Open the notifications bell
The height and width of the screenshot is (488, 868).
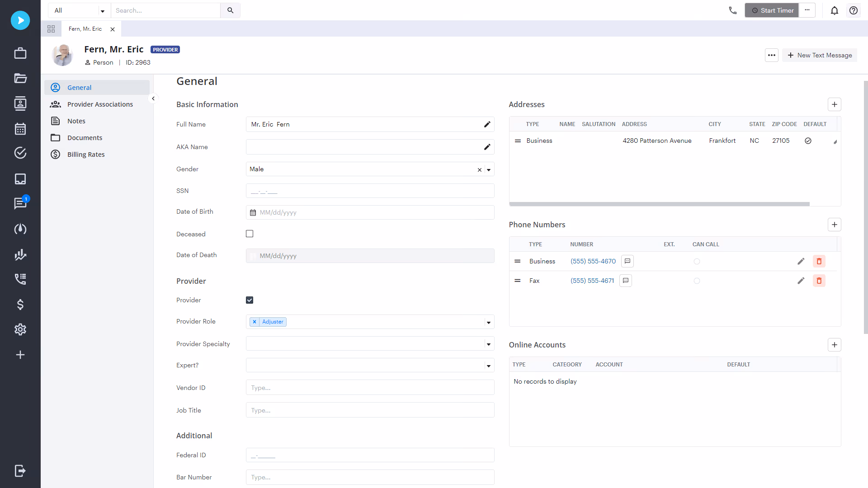835,10
